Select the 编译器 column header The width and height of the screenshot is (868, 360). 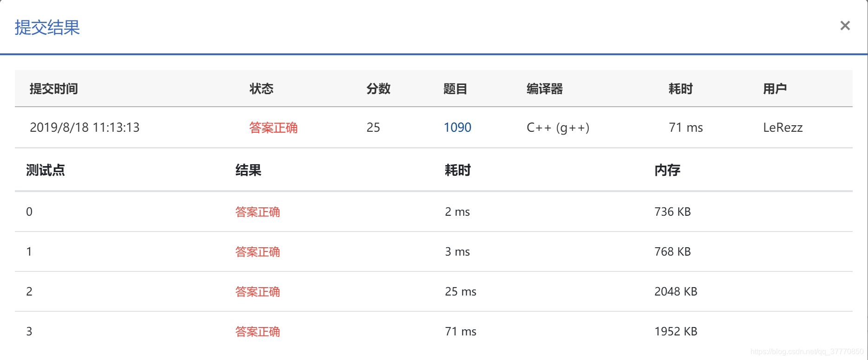545,89
